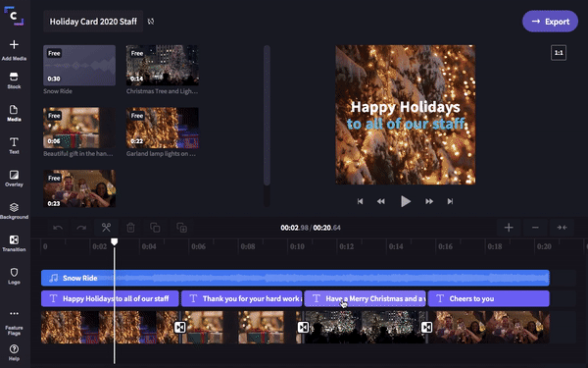Select the Thank you for your hard work text clip
This screenshot has height=368, width=588.
coord(241,298)
